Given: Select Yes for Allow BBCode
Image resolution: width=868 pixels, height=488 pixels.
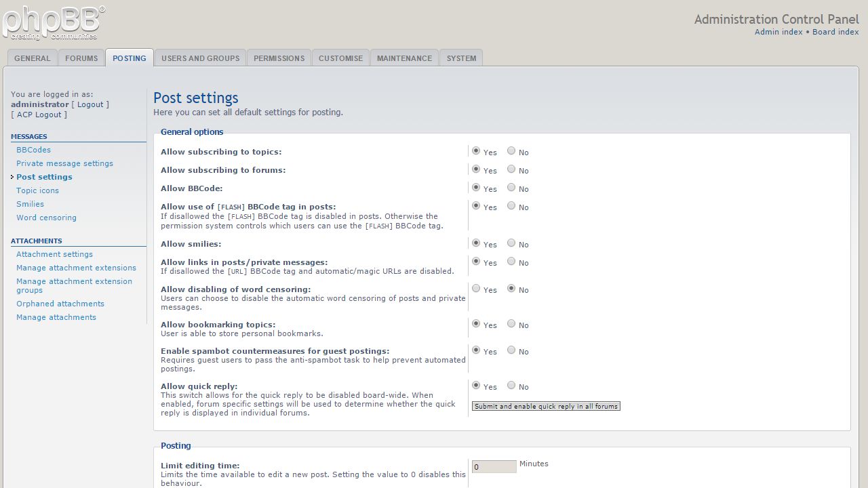Looking at the screenshot, I should 476,188.
